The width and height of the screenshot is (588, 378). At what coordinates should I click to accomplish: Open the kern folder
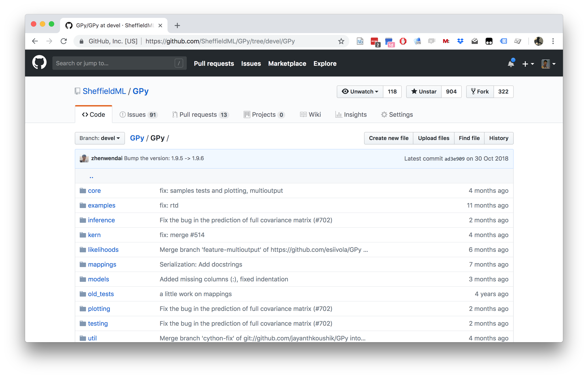(94, 235)
